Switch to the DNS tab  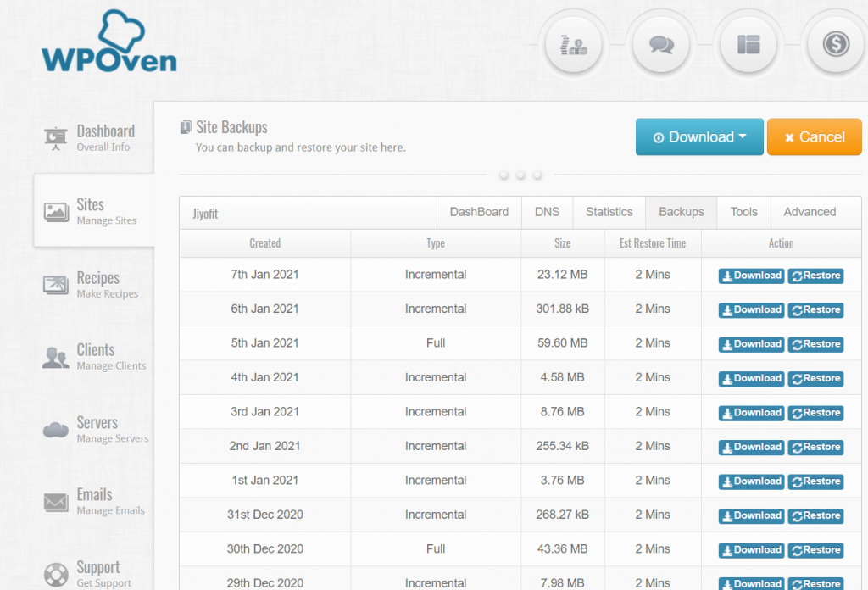tap(547, 212)
